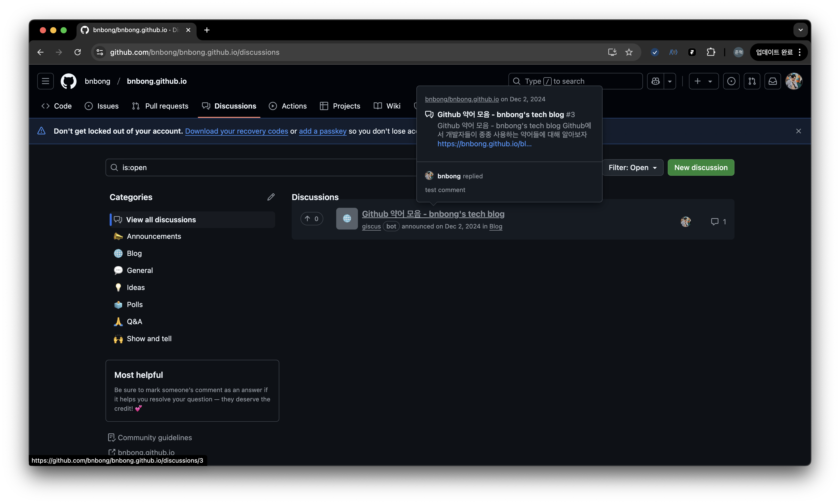The width and height of the screenshot is (840, 504).
Task: Filter by Announcements category
Action: pyautogui.click(x=192, y=236)
